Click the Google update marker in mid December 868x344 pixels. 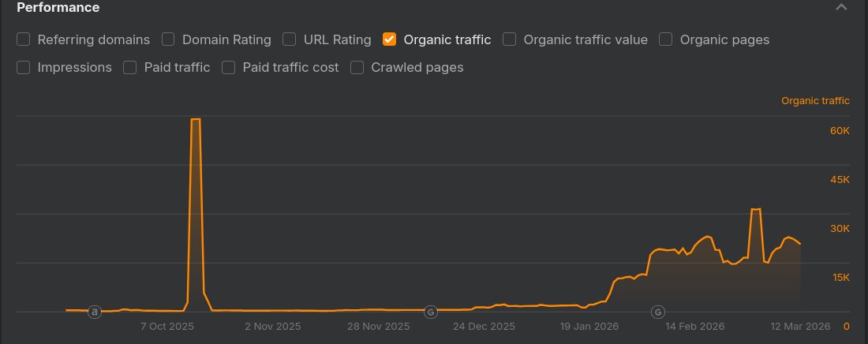click(x=431, y=312)
